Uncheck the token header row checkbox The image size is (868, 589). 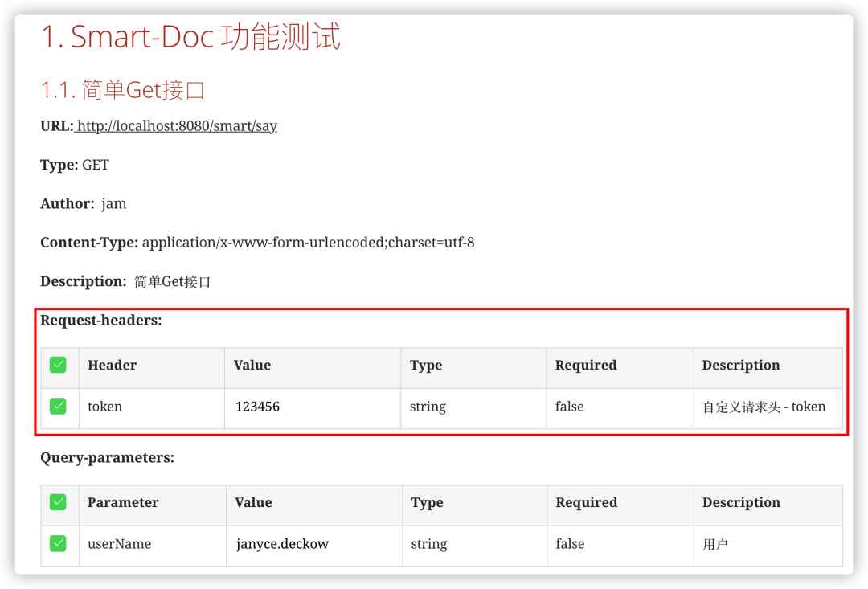pos(58,407)
